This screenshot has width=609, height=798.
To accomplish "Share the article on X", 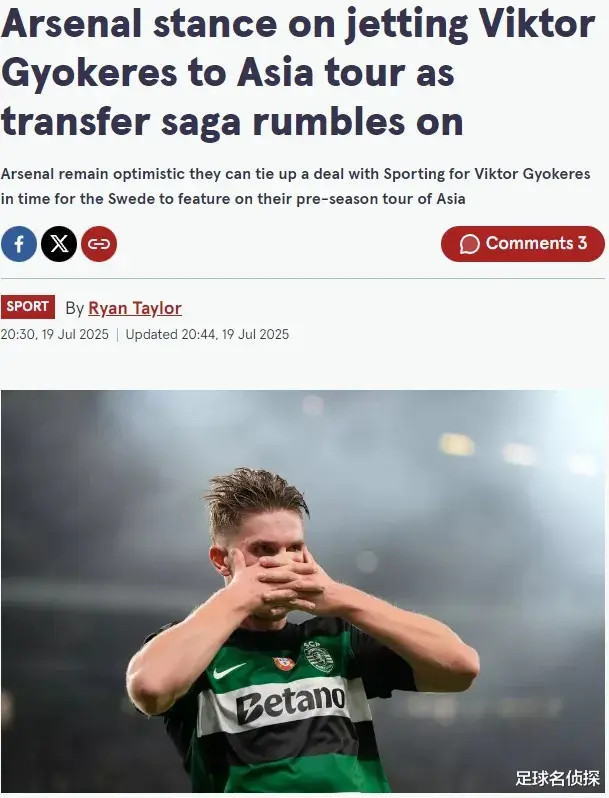I will [59, 244].
